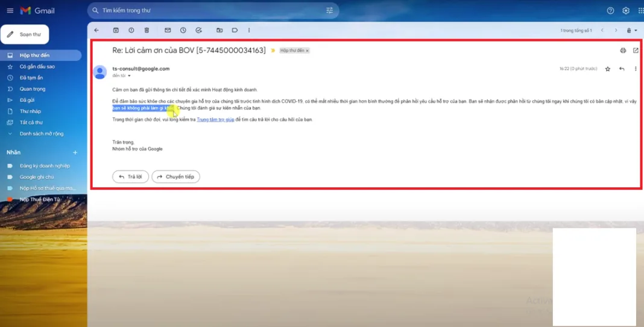Click the "Chuyển tiếp" button
Screen dimensions: 644x327
click(x=176, y=177)
